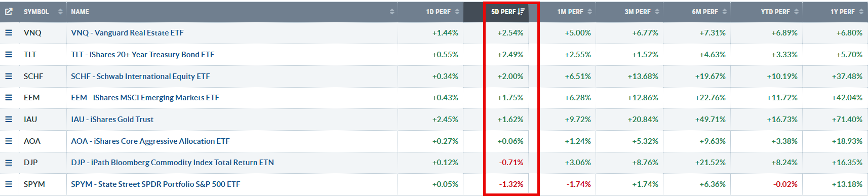
Task: Click the DJP 5D PERF value -0.71%
Action: point(511,162)
